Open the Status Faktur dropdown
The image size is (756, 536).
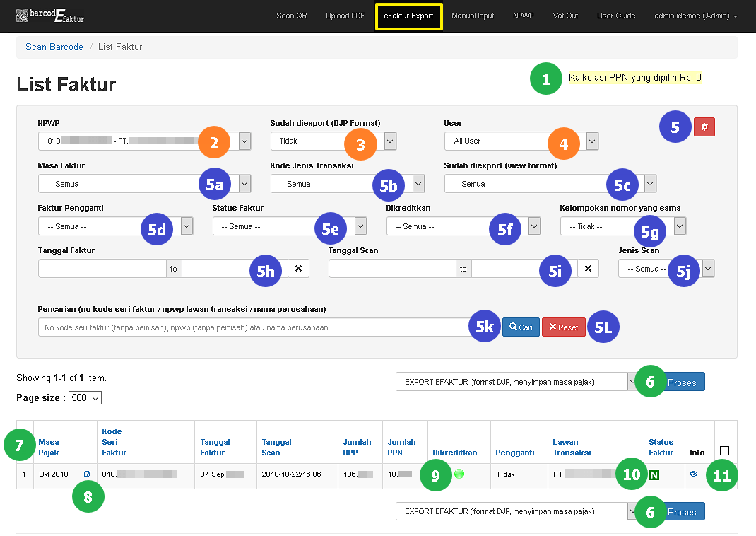pos(290,226)
